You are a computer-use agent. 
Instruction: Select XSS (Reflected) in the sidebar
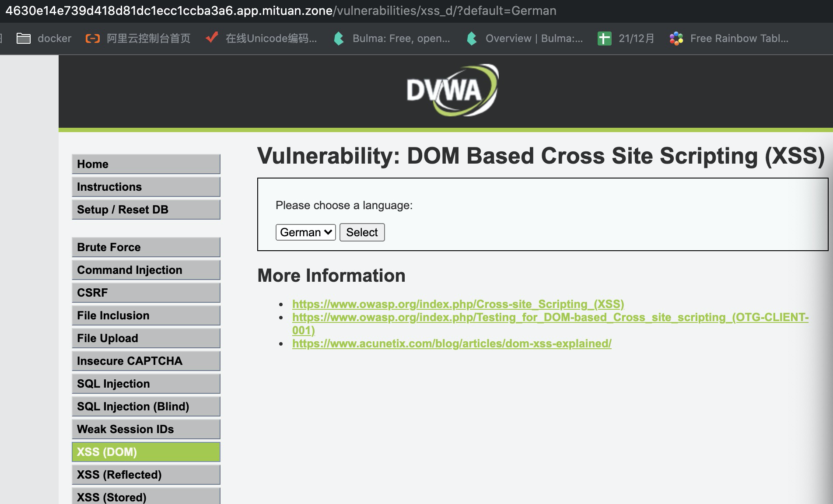point(146,475)
